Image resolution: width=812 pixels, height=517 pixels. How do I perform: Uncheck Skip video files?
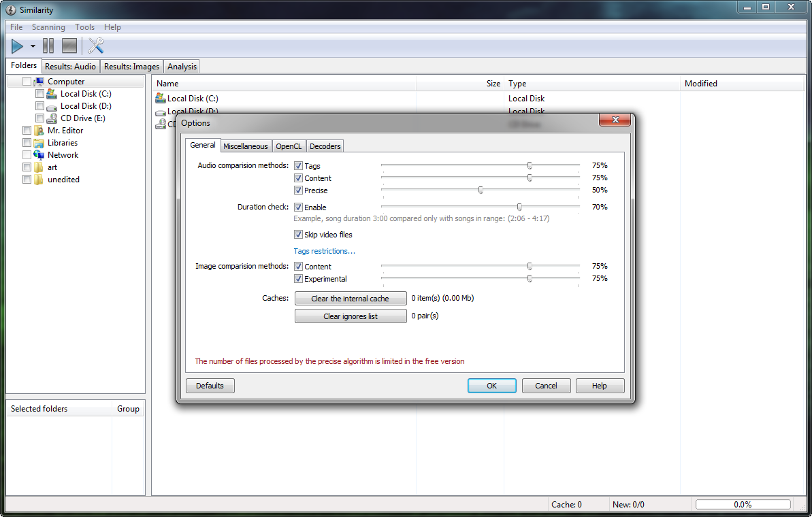click(298, 235)
